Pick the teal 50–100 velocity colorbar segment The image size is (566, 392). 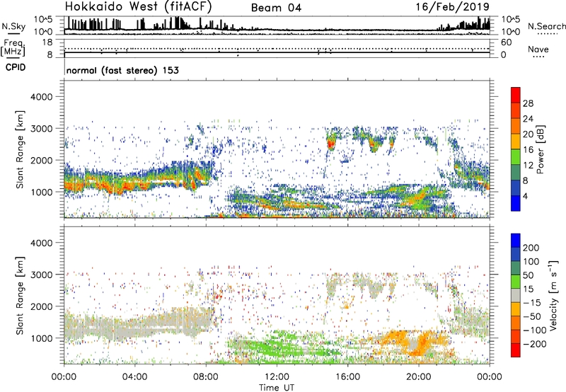[516, 268]
